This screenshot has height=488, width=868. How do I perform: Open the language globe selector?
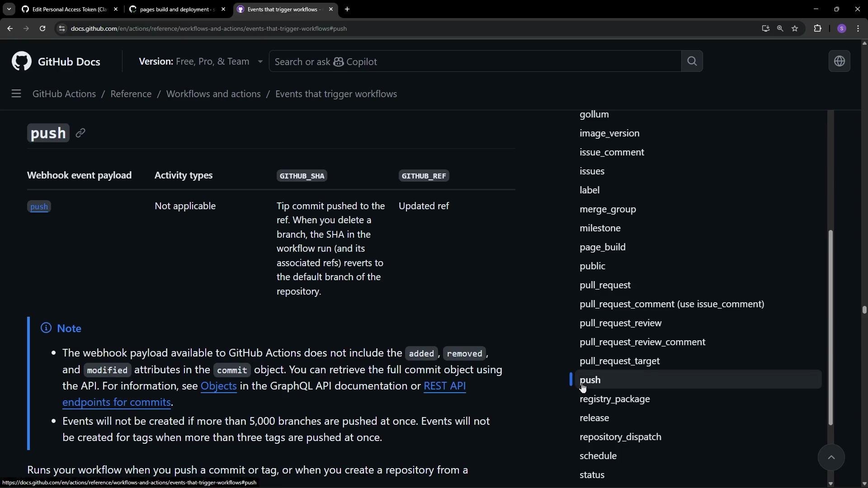point(839,61)
